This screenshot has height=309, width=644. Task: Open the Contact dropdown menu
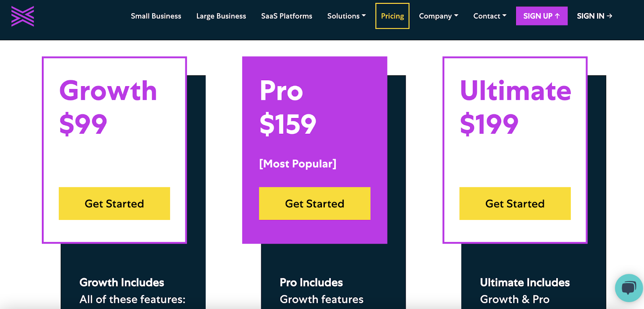click(489, 16)
